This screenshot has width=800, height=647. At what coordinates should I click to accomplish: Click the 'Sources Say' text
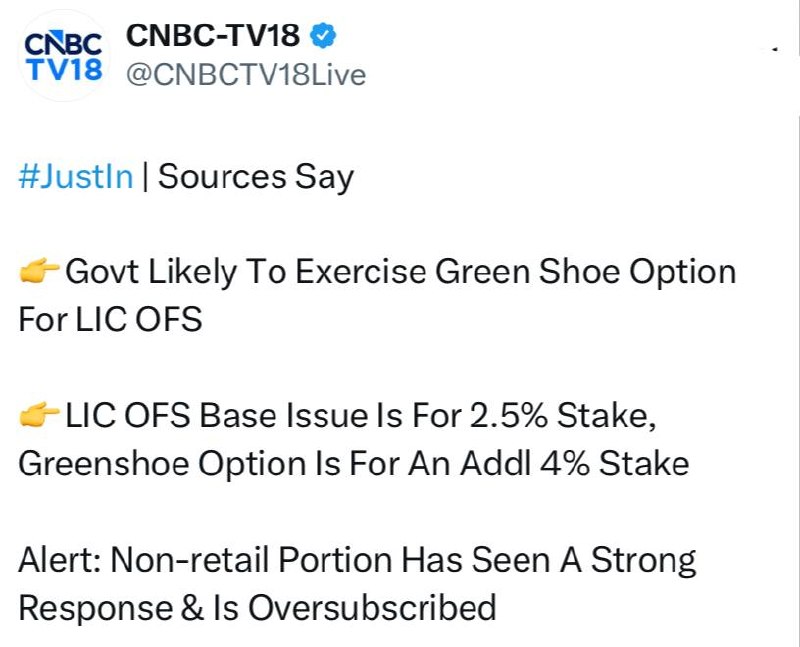(x=256, y=178)
